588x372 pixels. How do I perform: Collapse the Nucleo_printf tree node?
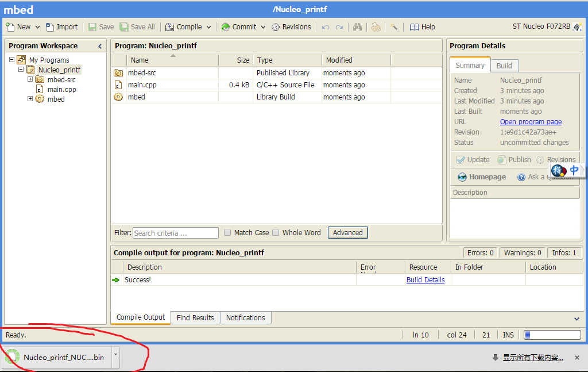point(21,70)
